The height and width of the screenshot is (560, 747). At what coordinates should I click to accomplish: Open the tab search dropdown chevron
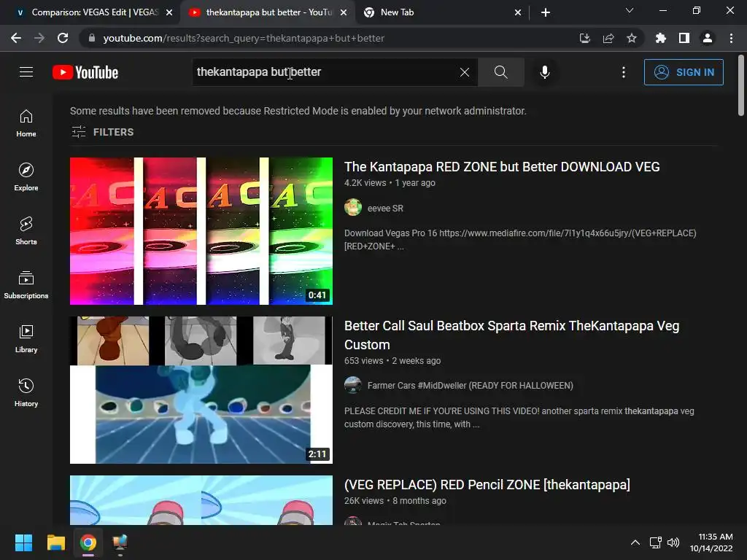(630, 10)
